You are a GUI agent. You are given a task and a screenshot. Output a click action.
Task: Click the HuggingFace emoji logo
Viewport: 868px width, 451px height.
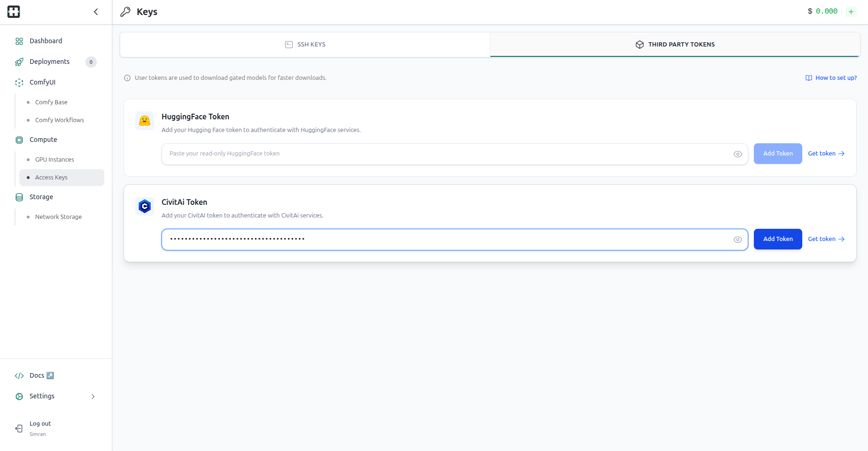(x=145, y=121)
